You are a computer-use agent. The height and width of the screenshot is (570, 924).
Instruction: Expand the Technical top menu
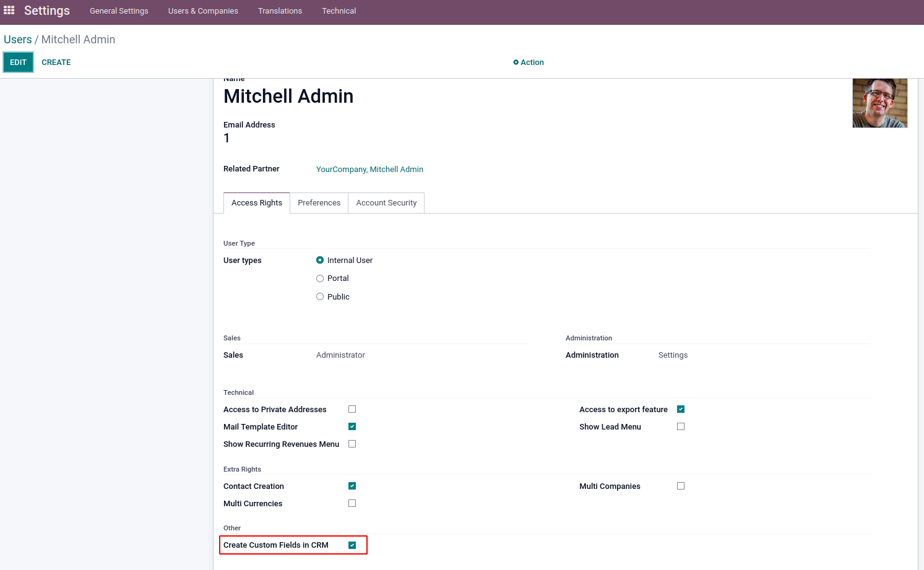[x=339, y=11]
